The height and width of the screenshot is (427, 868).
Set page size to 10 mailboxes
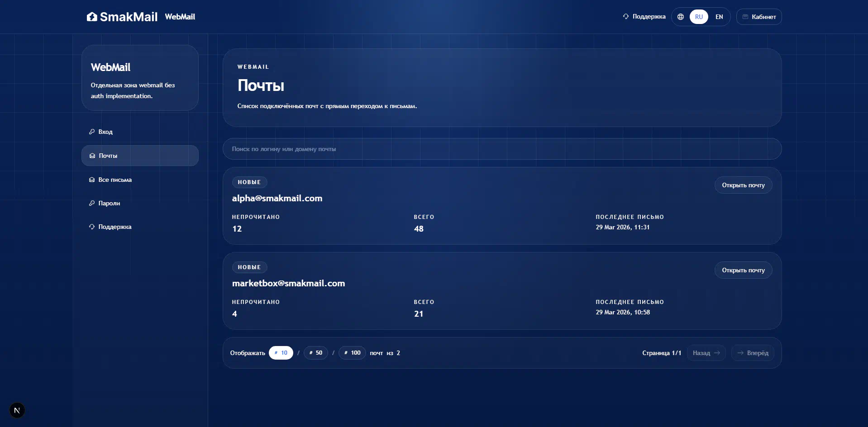point(281,353)
